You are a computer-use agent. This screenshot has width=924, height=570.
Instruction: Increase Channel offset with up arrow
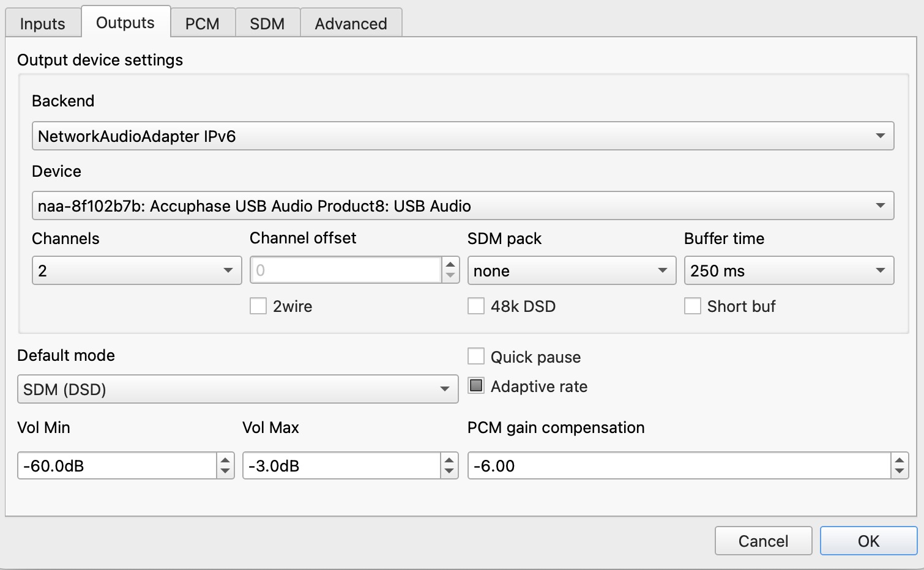pyautogui.click(x=450, y=264)
